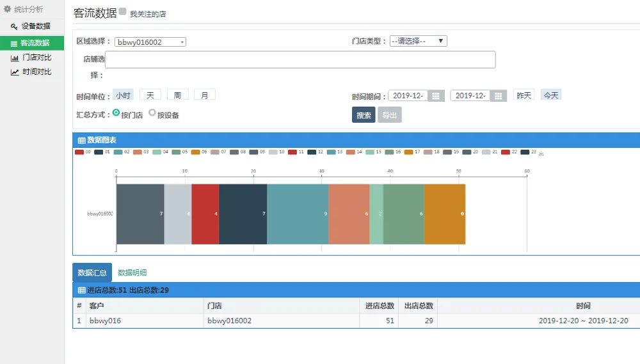Open the end date calendar icon
The image size is (640, 364).
tap(499, 95)
